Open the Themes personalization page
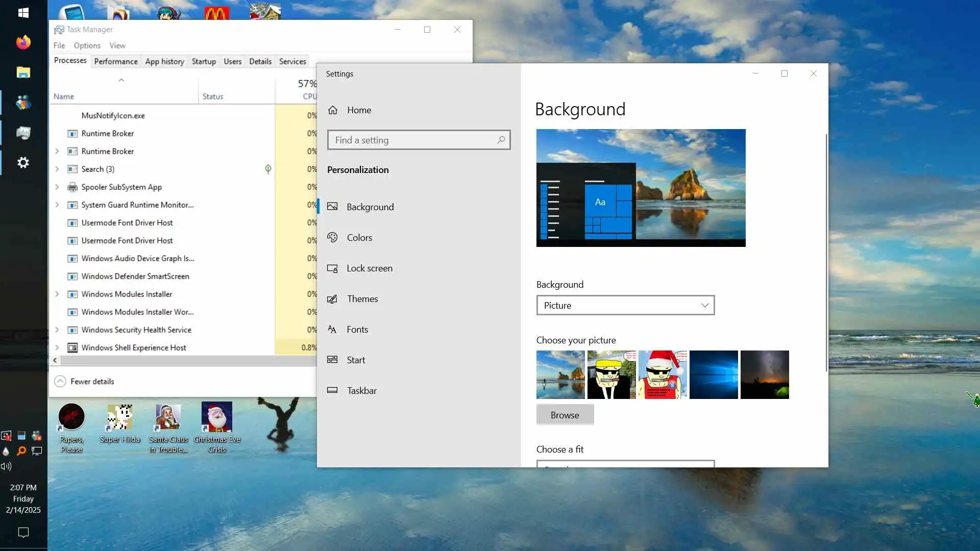The image size is (980, 551). (x=362, y=299)
